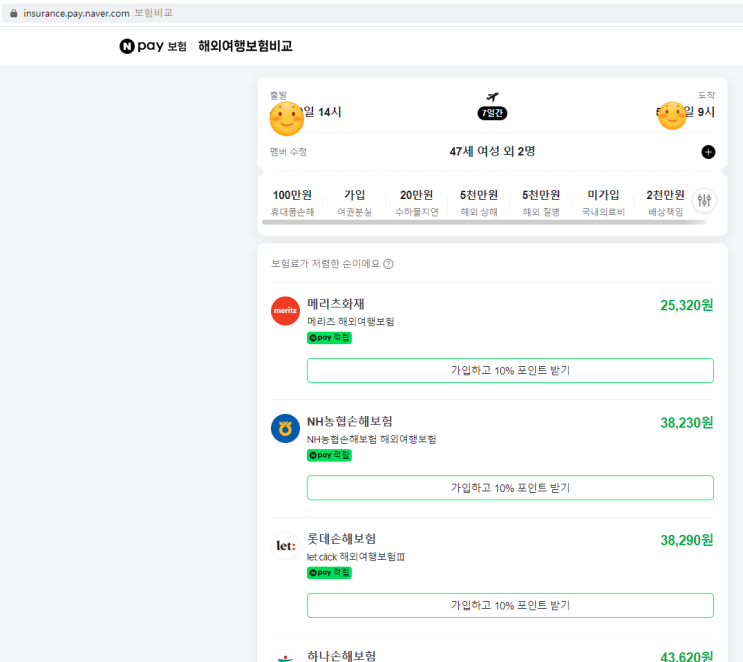
Task: Click the Meritz red logo
Action: point(285,311)
